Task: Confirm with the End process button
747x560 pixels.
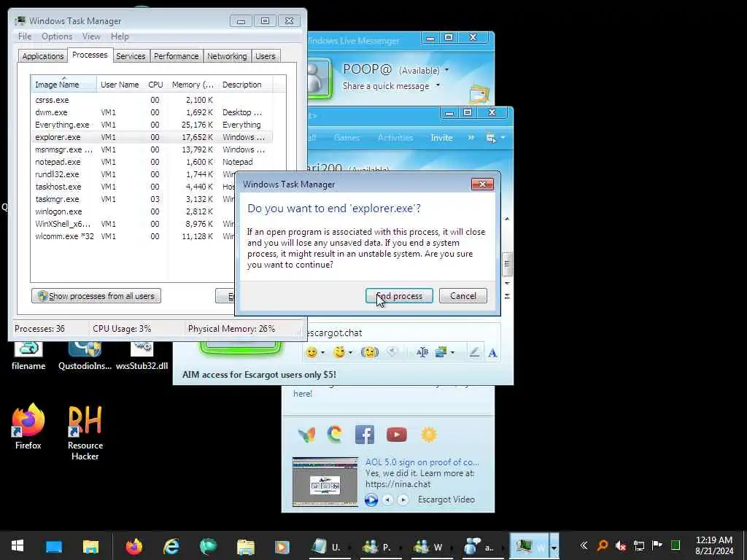Action: click(x=399, y=296)
